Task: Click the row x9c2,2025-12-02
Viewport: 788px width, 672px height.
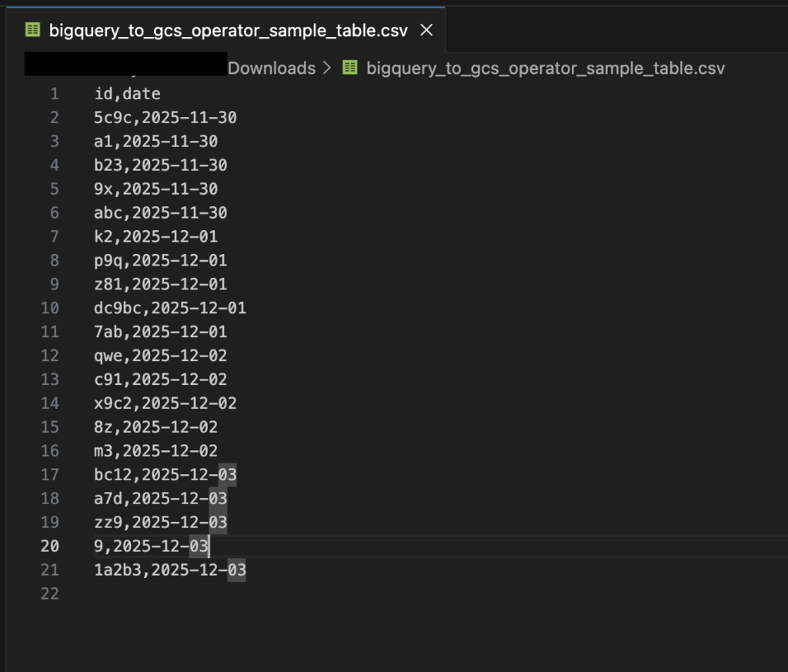Action: pos(165,403)
